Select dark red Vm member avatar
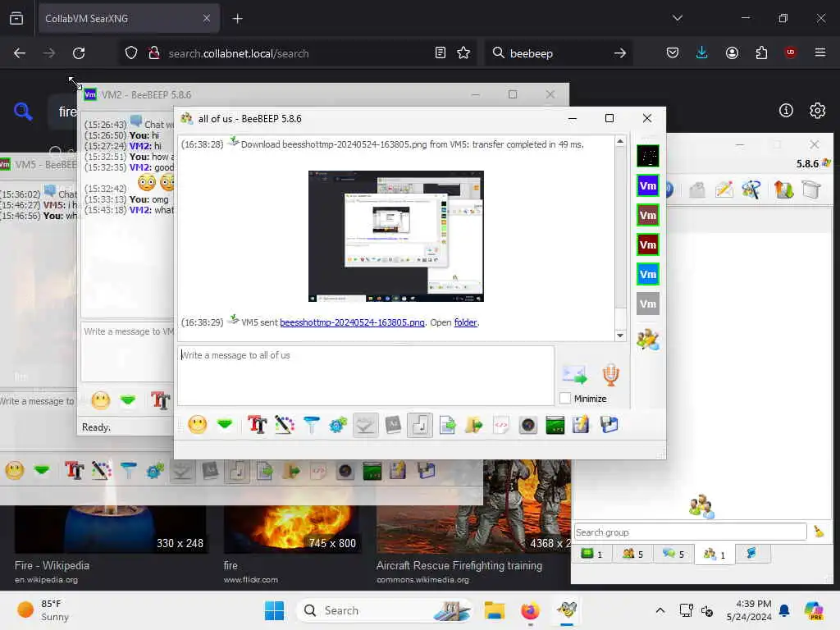 (648, 244)
